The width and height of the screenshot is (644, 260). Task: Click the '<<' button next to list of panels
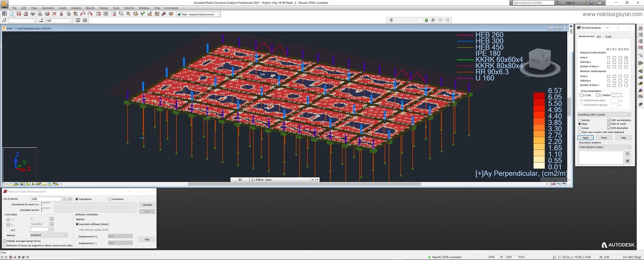pyautogui.click(x=70, y=199)
